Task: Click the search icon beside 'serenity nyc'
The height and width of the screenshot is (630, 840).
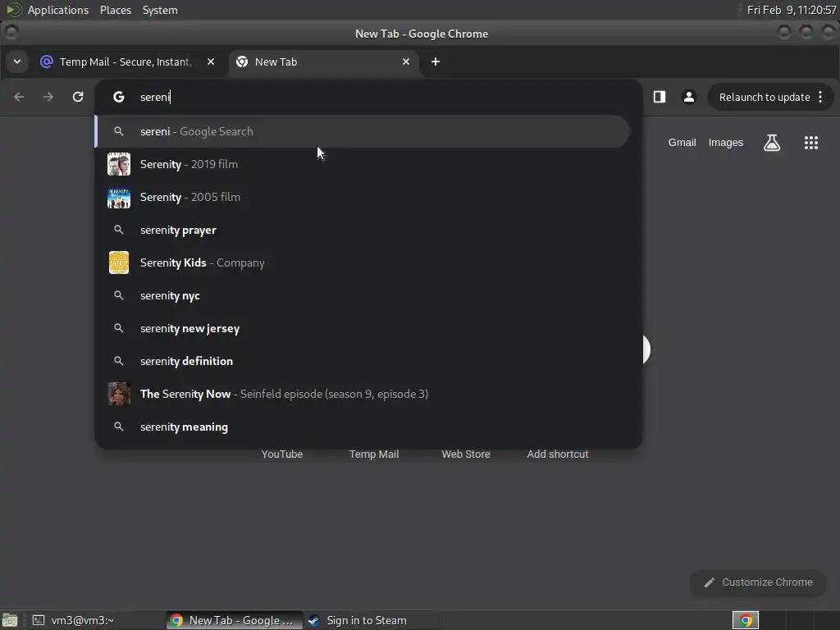Action: pos(119,295)
